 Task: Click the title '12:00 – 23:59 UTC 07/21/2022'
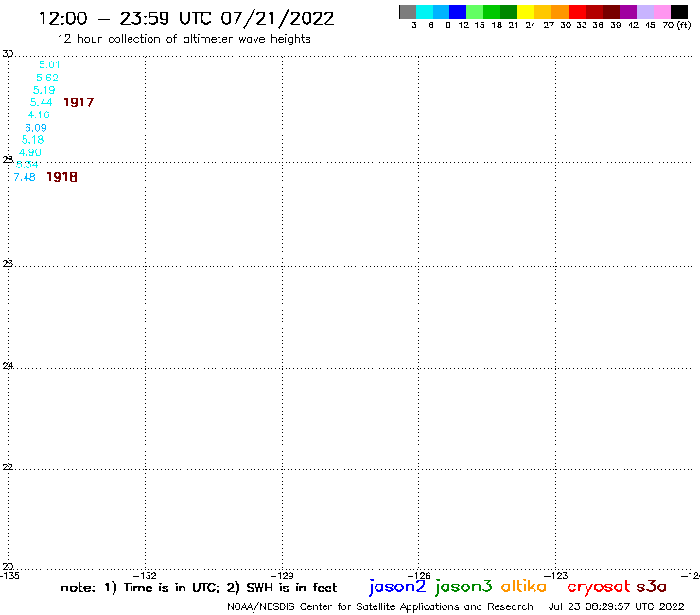coord(186,19)
